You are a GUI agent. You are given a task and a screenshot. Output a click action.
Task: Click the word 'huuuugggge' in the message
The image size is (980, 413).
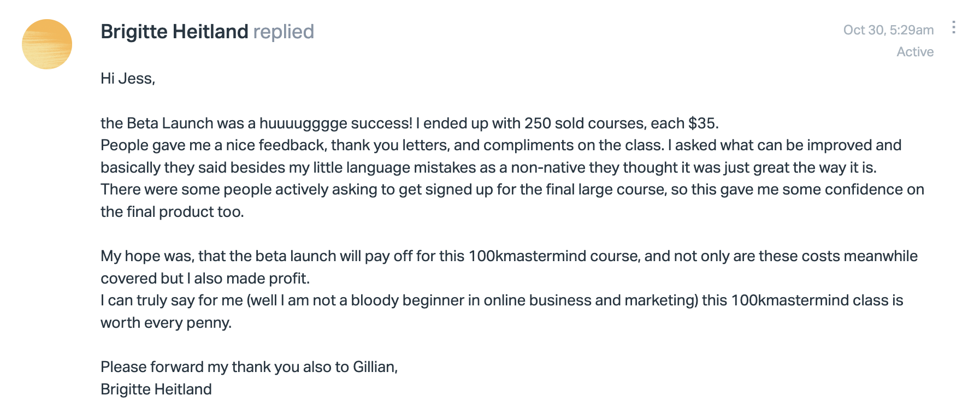tap(303, 123)
